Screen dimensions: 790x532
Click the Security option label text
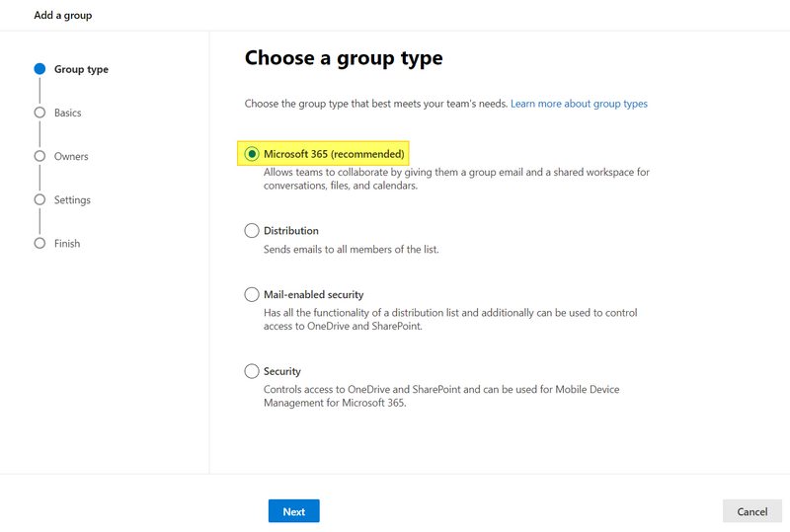pos(282,371)
